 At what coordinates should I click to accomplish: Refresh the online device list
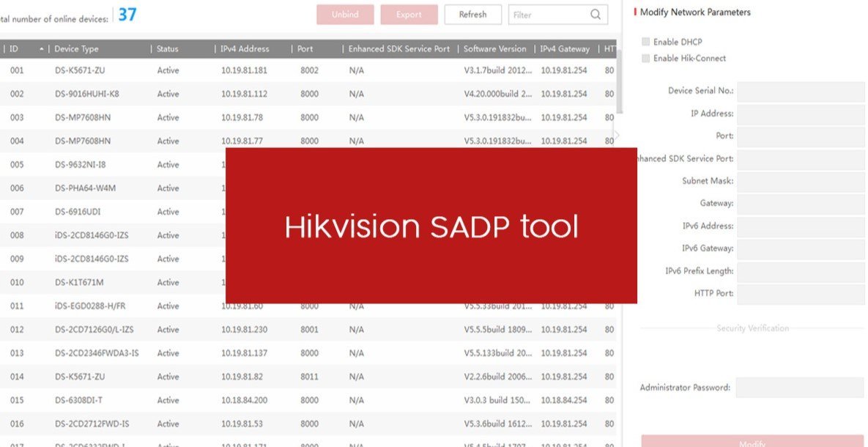(x=472, y=14)
